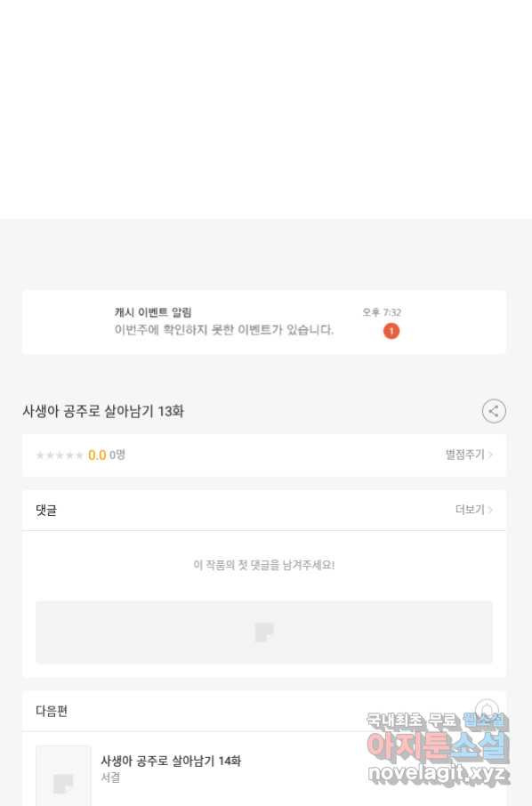
Task: Tap the share icon beside the 13화 title
Action: click(x=494, y=411)
